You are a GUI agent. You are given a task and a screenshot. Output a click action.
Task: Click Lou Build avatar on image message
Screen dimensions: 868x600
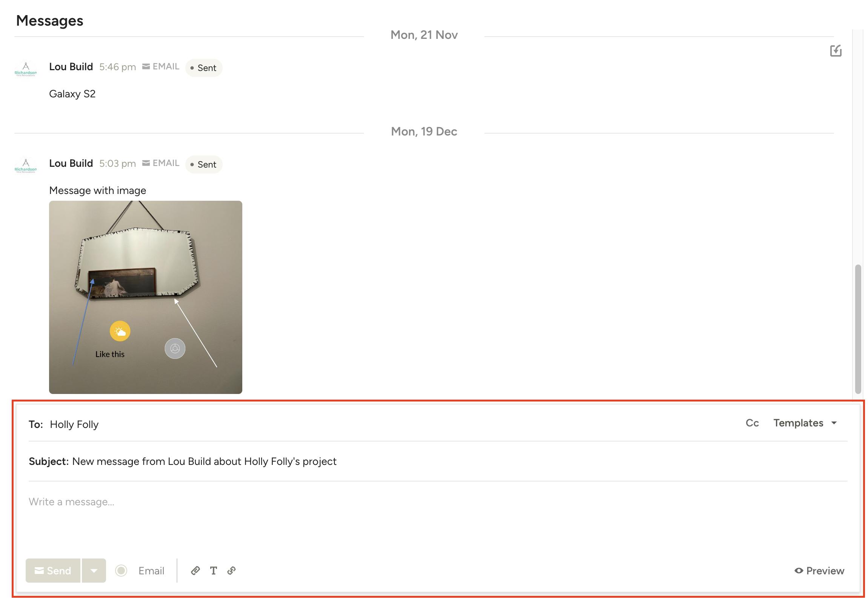tap(26, 166)
